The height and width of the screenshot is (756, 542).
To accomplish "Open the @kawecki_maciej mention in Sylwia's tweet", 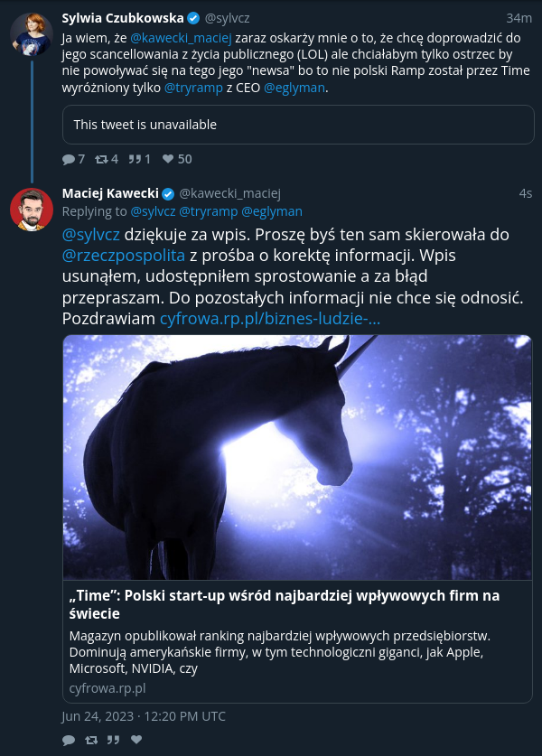I will [181, 38].
